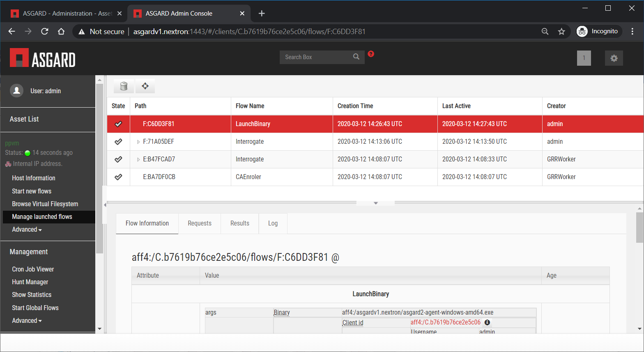
Task: Expand the E:B47FCAD7 flow row triangle
Action: point(138,159)
